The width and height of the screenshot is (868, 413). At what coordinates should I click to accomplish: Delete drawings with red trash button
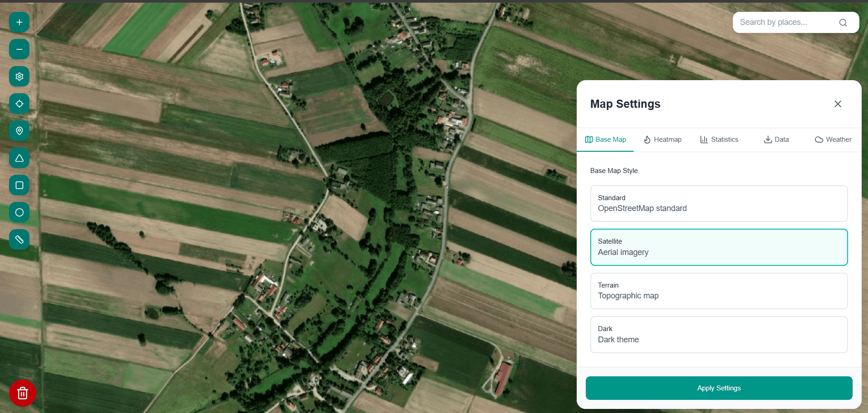pos(23,393)
